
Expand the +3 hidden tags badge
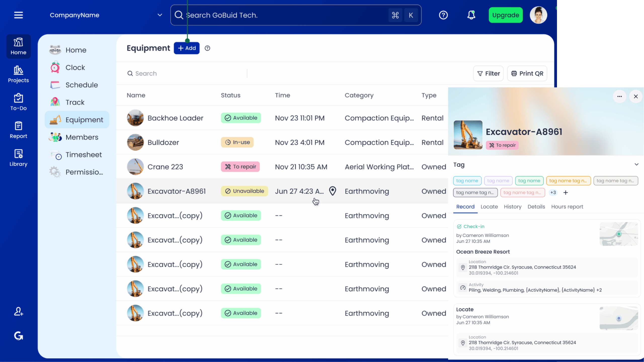click(553, 193)
